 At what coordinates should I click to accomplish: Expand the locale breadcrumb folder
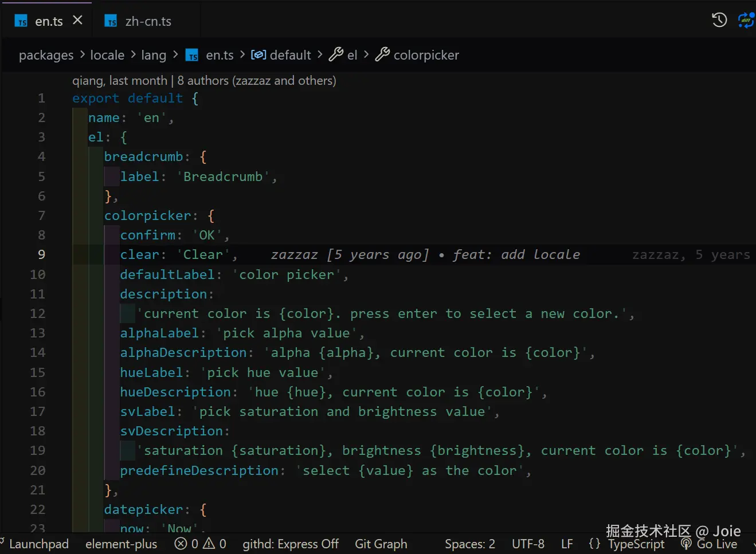click(107, 55)
